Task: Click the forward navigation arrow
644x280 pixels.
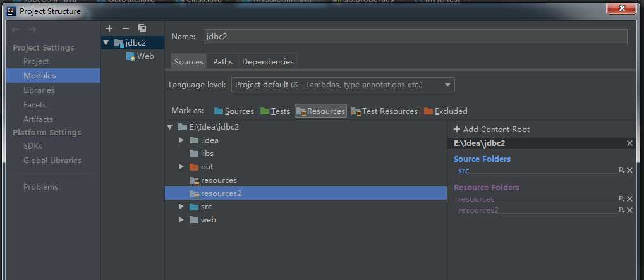Action: pos(32,30)
